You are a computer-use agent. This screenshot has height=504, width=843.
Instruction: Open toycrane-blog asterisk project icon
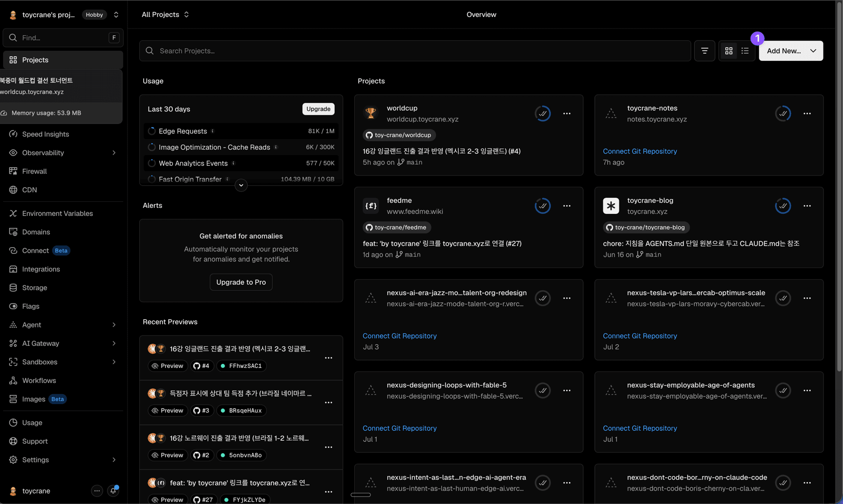tap(611, 206)
